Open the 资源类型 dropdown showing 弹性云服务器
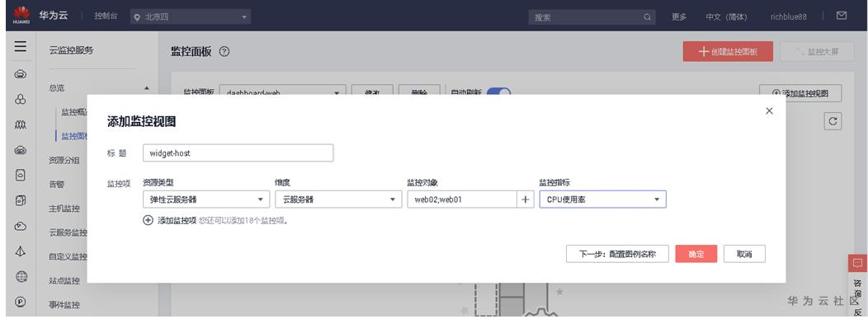 (206, 199)
